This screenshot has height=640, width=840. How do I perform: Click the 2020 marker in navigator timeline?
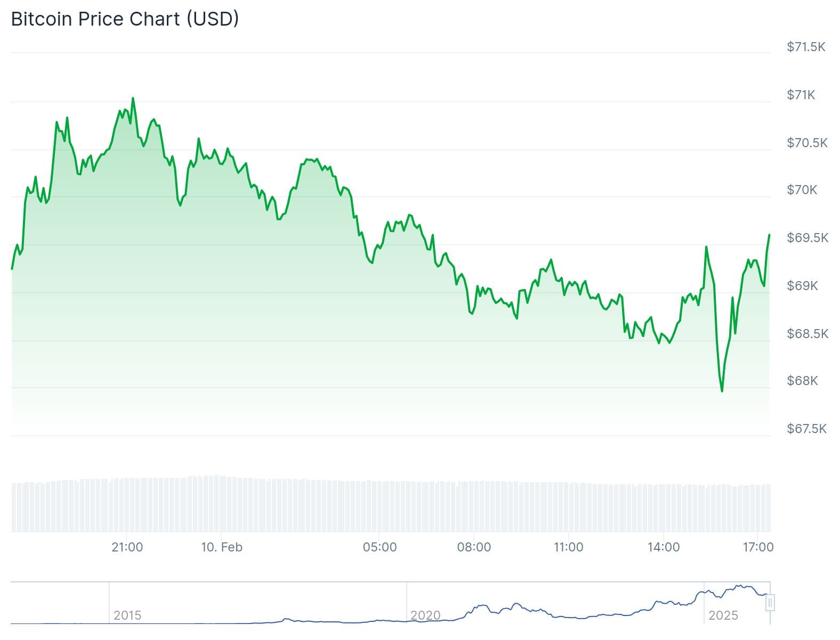point(425,615)
